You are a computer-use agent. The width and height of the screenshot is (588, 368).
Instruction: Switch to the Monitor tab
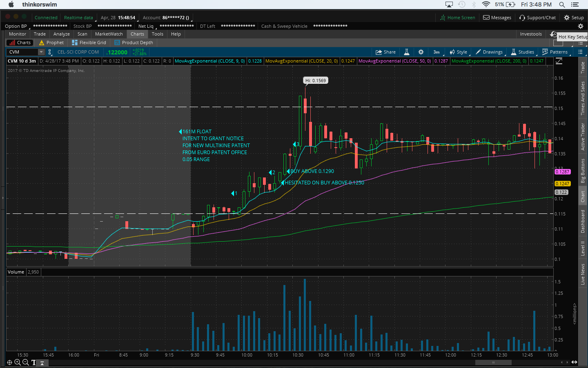(x=18, y=34)
